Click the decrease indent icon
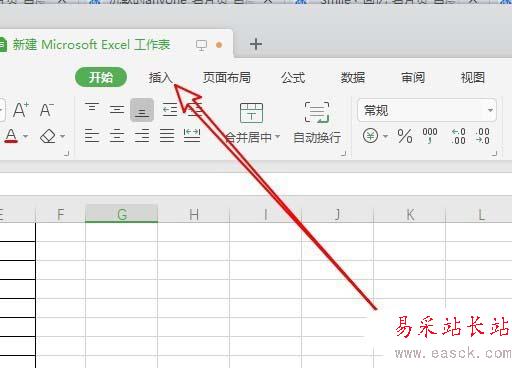512x368 pixels. [x=169, y=110]
